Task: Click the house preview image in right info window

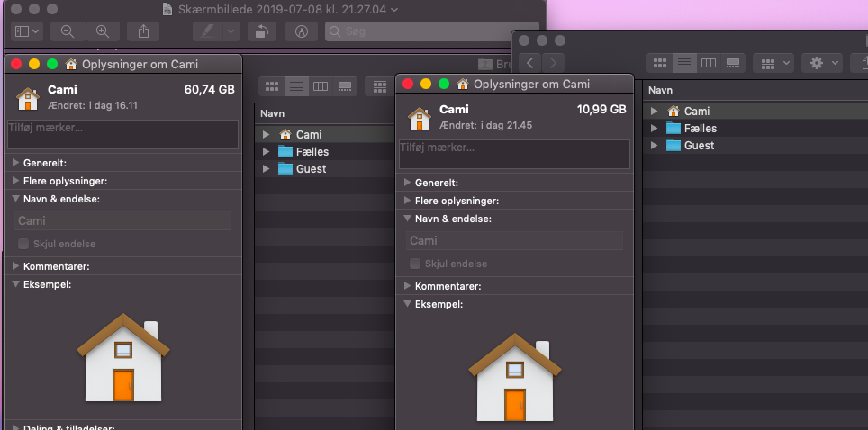Action: pyautogui.click(x=515, y=377)
